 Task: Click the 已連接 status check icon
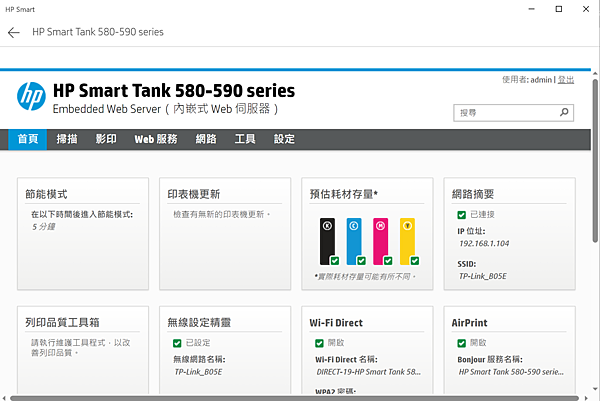pos(461,215)
